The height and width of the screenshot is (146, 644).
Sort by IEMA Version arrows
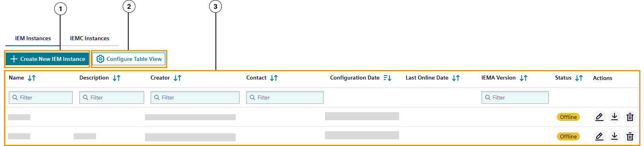tap(523, 78)
